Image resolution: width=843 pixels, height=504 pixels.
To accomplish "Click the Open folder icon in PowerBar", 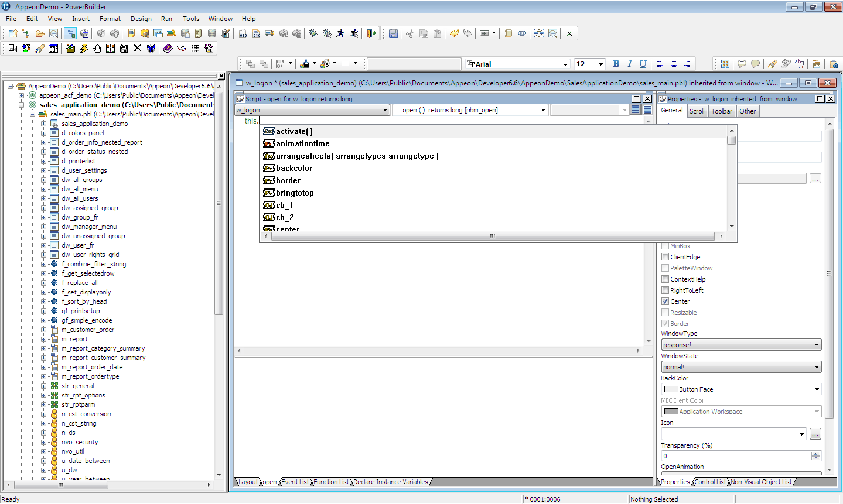I will tap(40, 33).
